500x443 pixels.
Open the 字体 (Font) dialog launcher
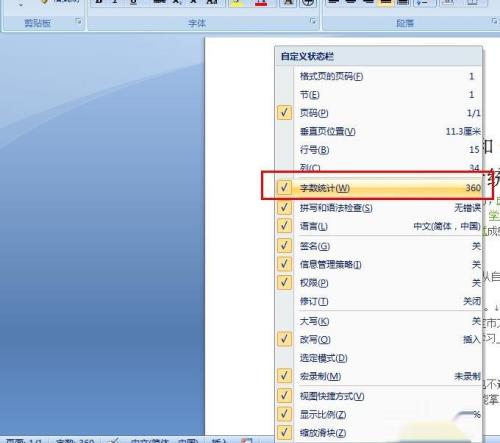click(313, 21)
